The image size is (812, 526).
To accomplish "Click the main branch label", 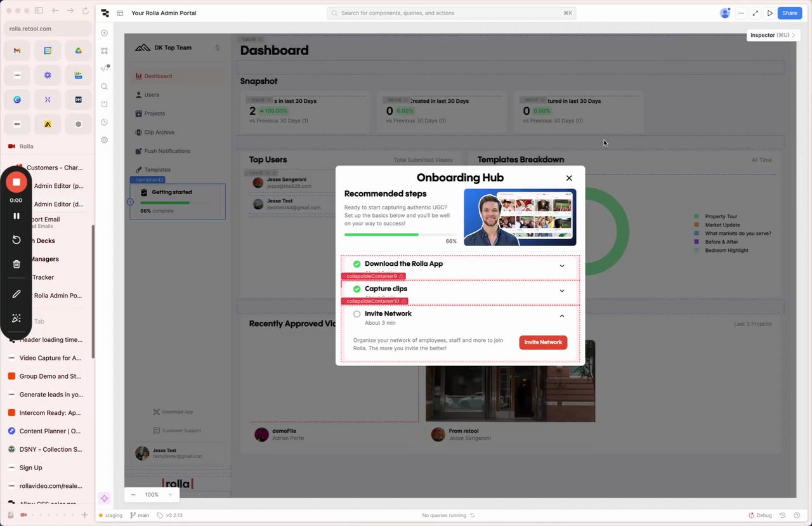I will 140,515.
